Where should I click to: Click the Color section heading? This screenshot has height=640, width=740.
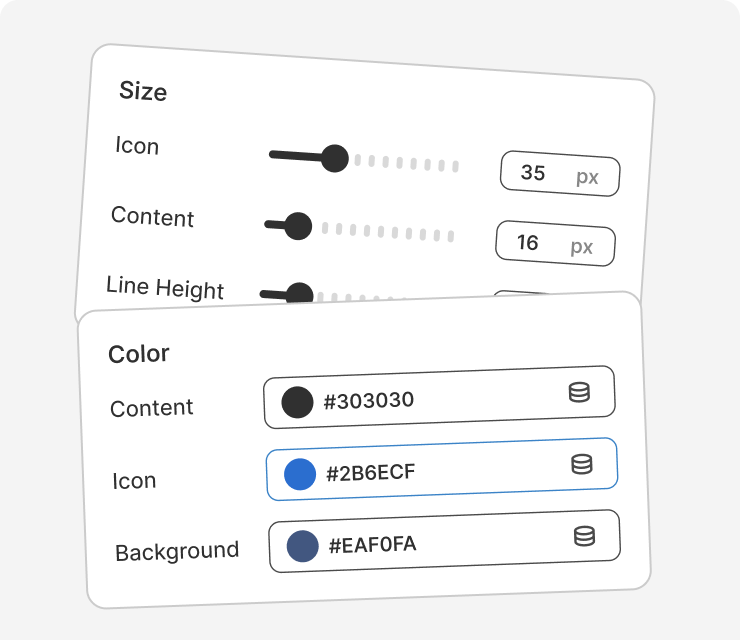tap(139, 354)
